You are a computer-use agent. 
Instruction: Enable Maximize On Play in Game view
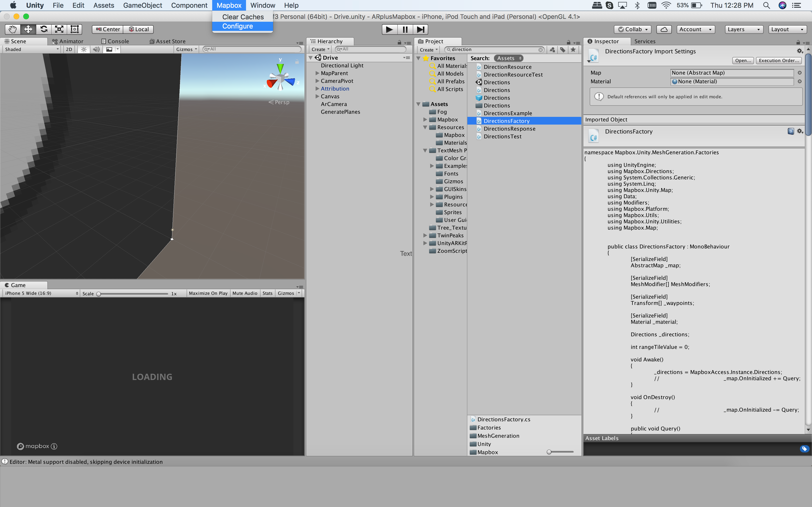pyautogui.click(x=208, y=293)
